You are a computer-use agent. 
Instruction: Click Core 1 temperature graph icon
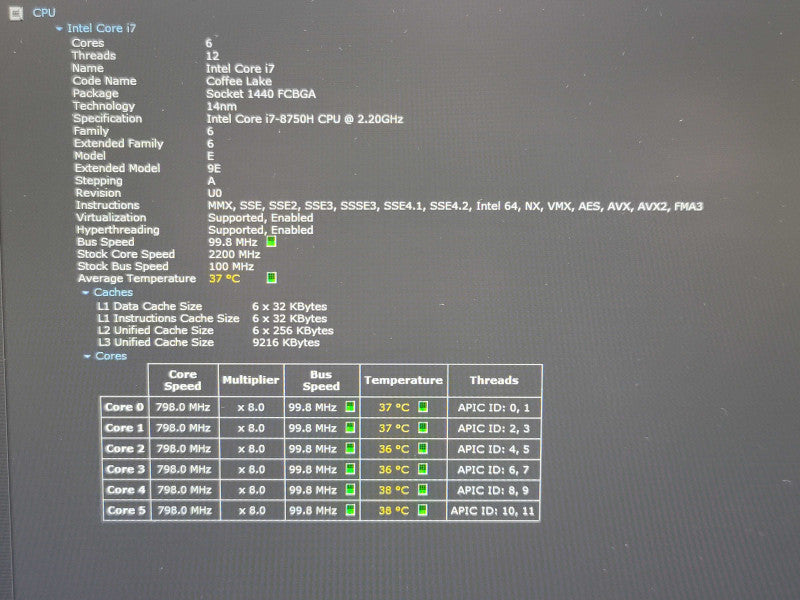click(x=423, y=428)
